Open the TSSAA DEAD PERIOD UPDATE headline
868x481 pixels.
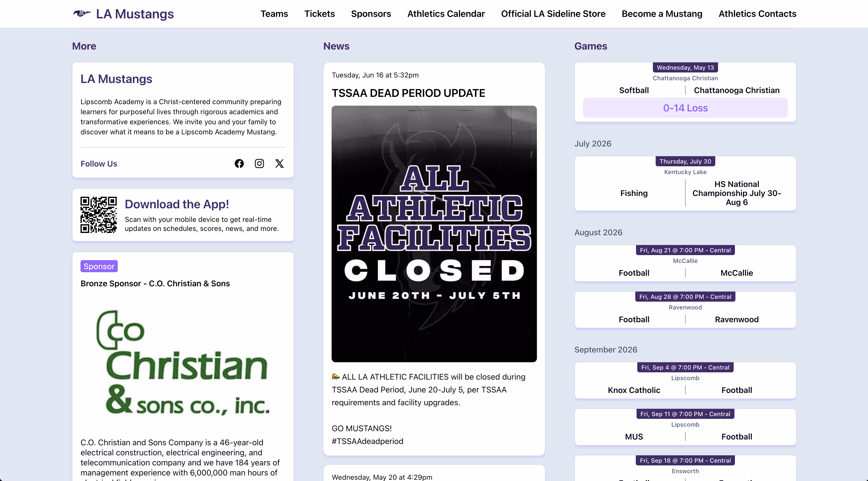(408, 93)
